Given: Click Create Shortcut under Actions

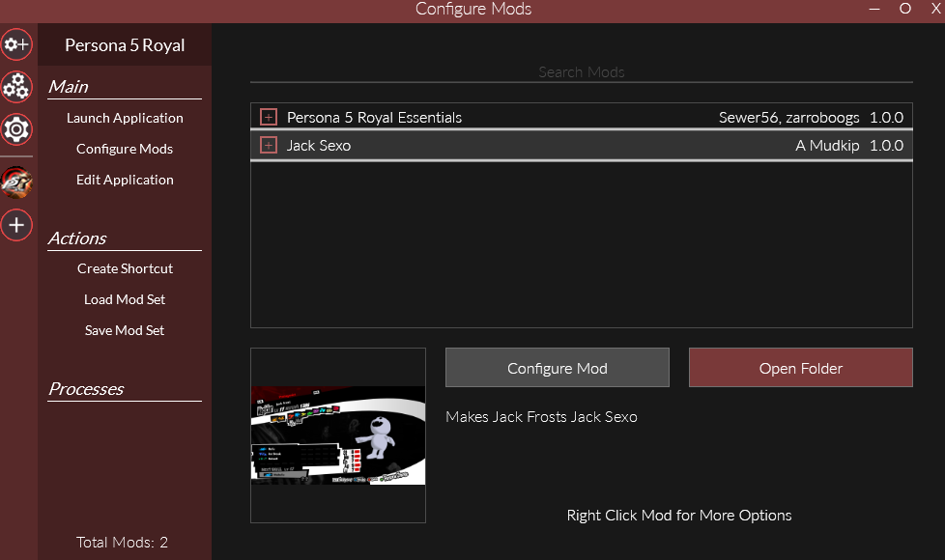Looking at the screenshot, I should [125, 268].
